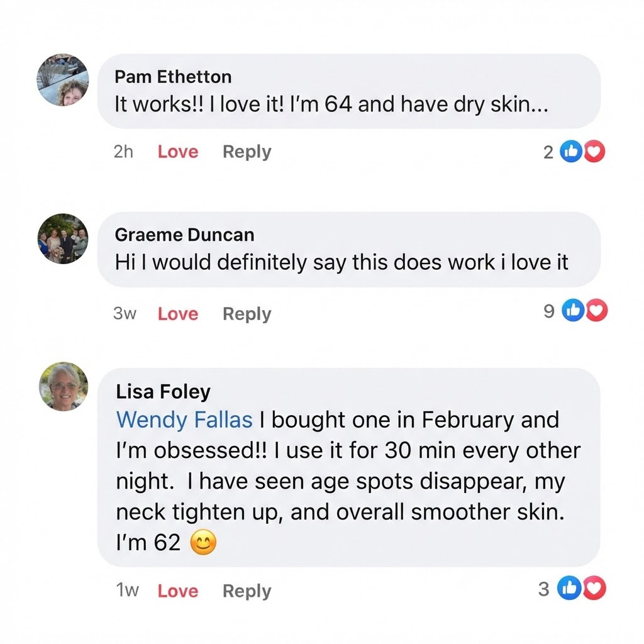This screenshot has width=644, height=644.
Task: Reply to Pam Ethetton's comment
Action: point(247,152)
